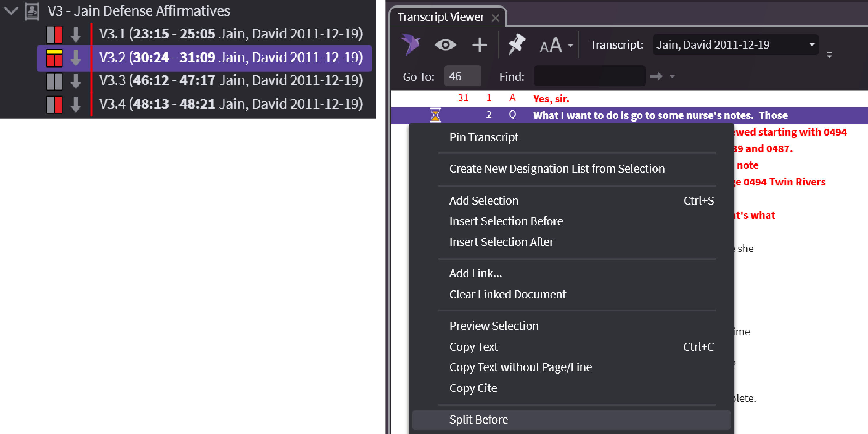Image resolution: width=868 pixels, height=434 pixels.
Task: Choose Copy Cite menu entry
Action: coord(473,388)
